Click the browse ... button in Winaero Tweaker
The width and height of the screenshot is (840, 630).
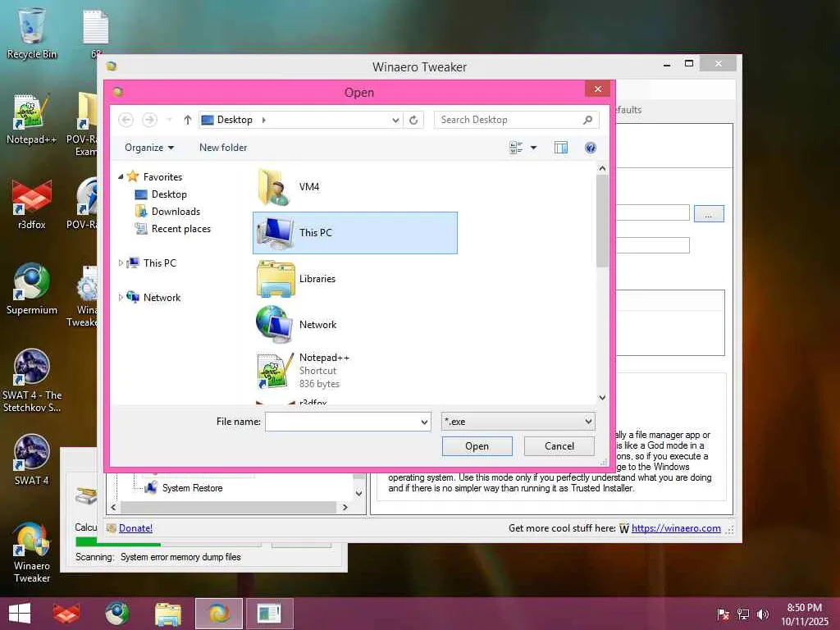click(x=709, y=214)
